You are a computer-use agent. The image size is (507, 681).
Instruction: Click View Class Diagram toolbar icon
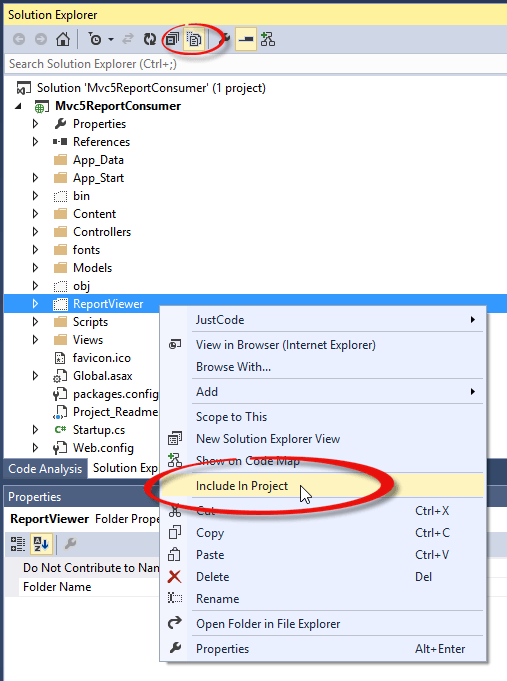[268, 40]
